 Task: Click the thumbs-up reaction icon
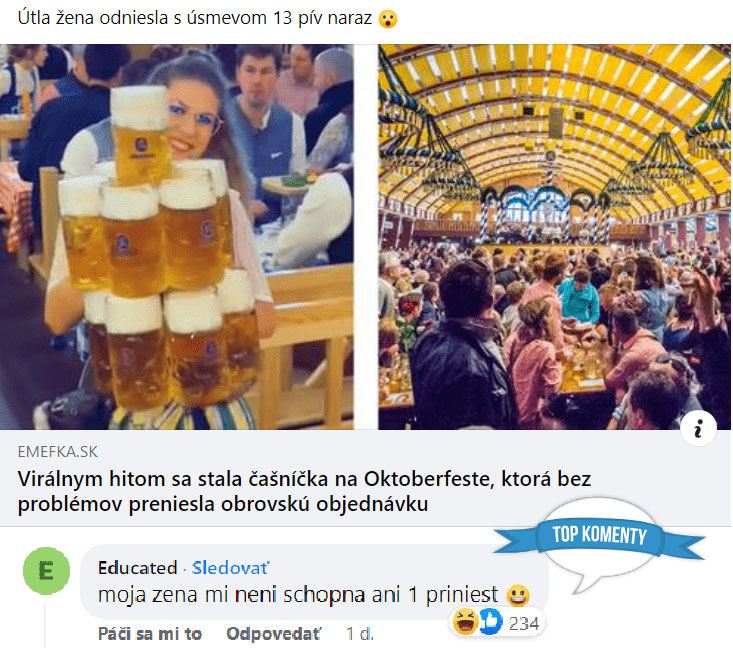(489, 622)
